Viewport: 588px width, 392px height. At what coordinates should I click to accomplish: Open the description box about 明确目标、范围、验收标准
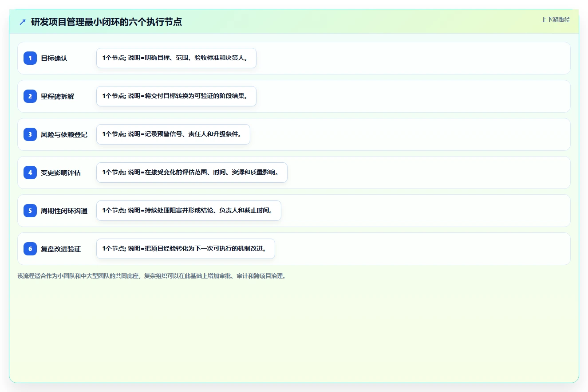click(x=176, y=58)
